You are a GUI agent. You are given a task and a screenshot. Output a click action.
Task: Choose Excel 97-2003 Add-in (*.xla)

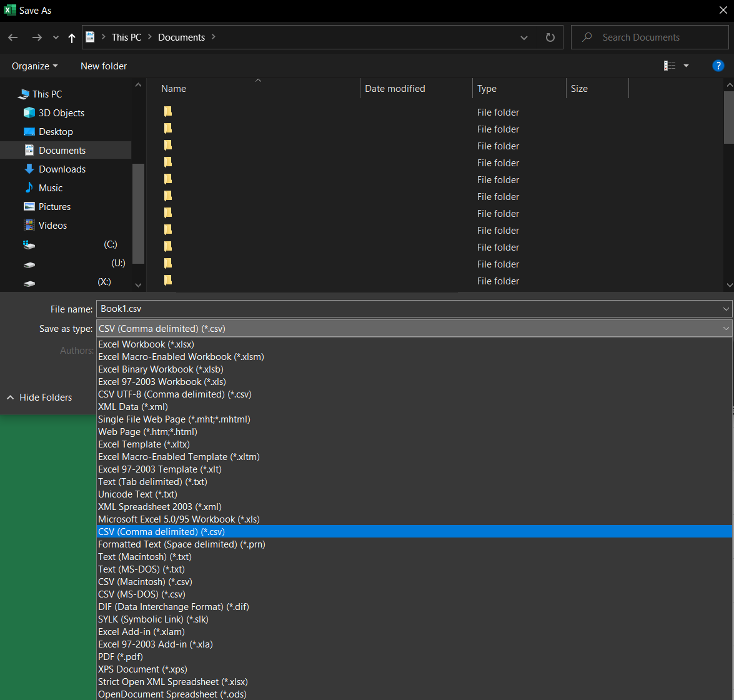click(x=414, y=644)
